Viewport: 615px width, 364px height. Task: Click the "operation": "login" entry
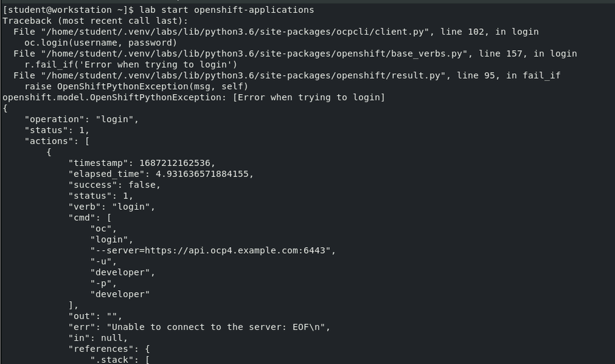[x=81, y=119]
